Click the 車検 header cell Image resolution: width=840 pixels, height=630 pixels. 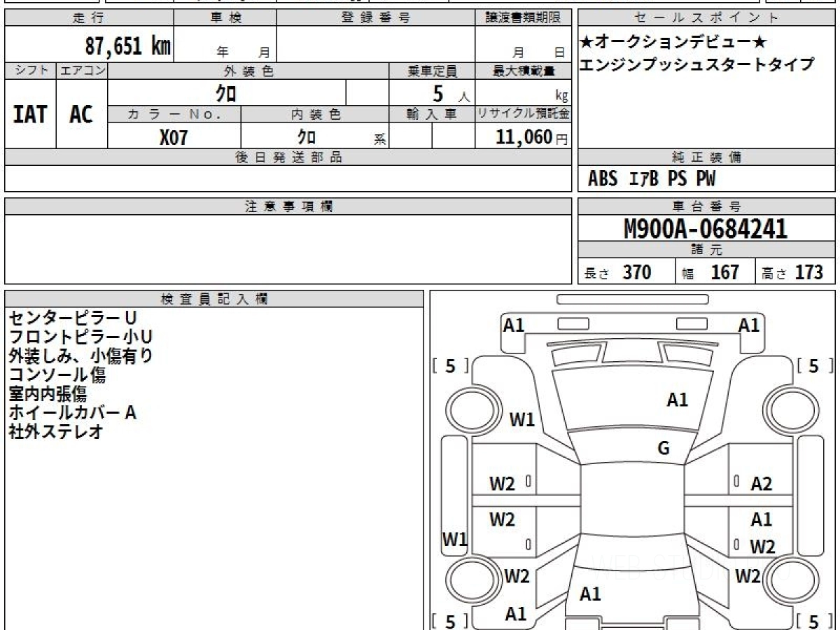coord(225,18)
